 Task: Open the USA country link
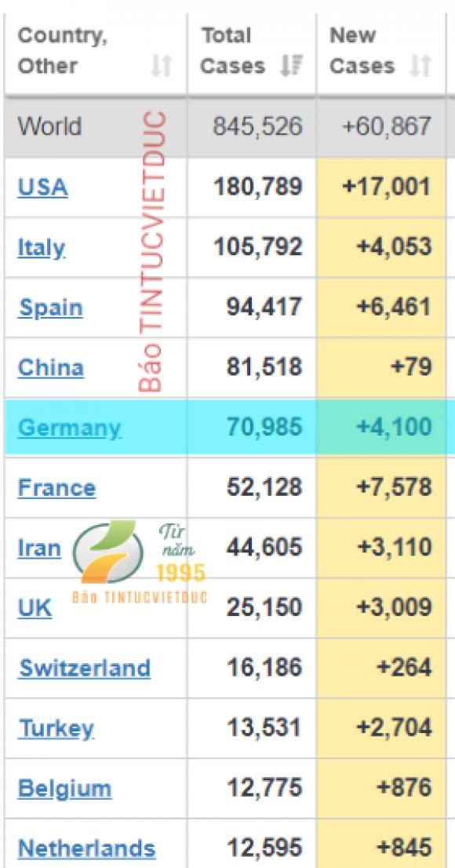(42, 187)
